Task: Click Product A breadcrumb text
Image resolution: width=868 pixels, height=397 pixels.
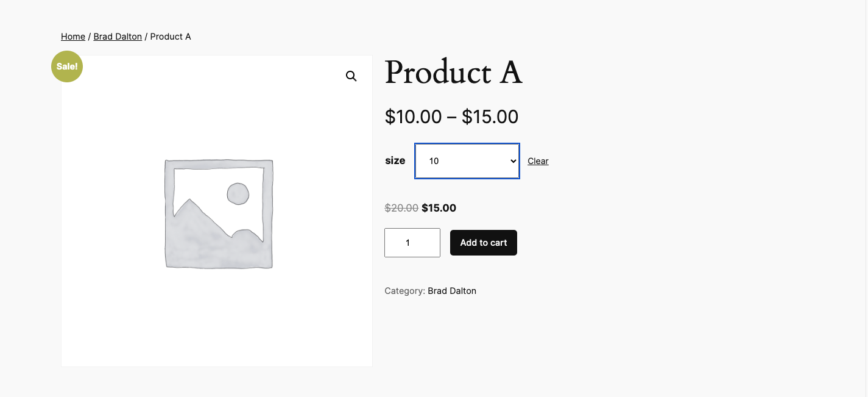Action: 171,37
